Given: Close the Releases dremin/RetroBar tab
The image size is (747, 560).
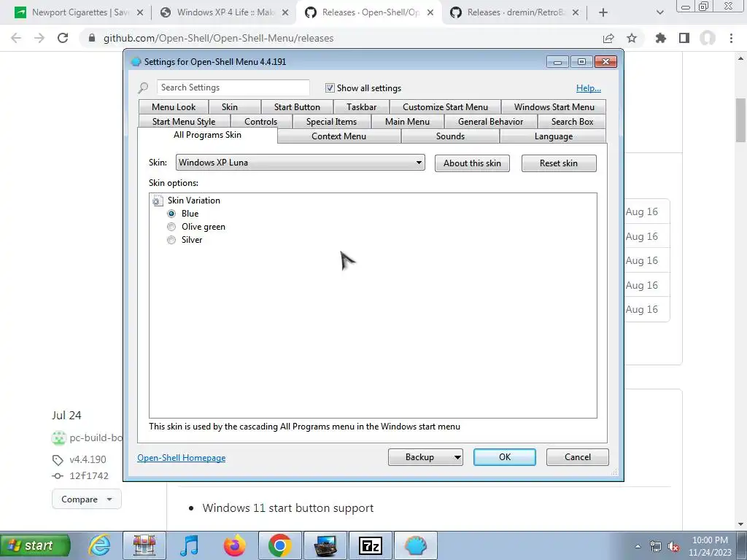Looking at the screenshot, I should (576, 12).
